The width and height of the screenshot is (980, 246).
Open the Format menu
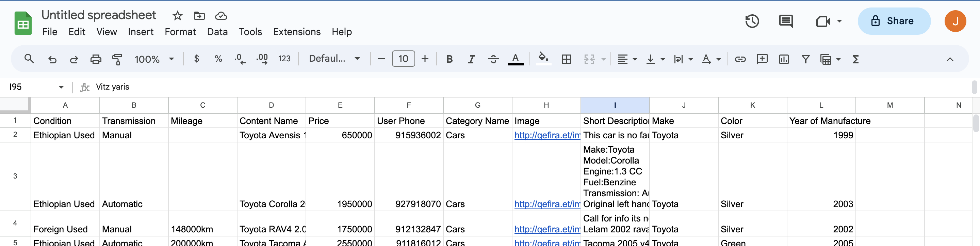pyautogui.click(x=180, y=32)
